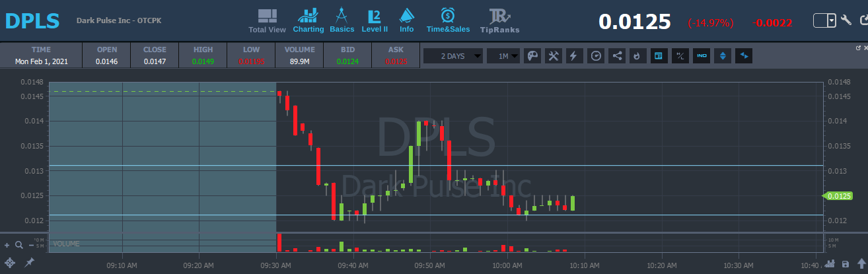Click the flame hot-list icon
The height and width of the screenshot is (274, 868).
[637, 56]
